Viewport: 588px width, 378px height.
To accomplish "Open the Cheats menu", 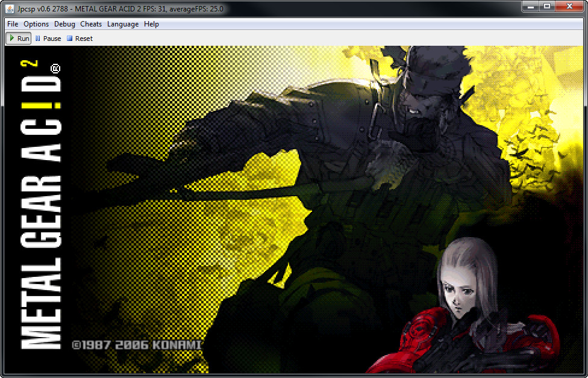I will point(91,24).
